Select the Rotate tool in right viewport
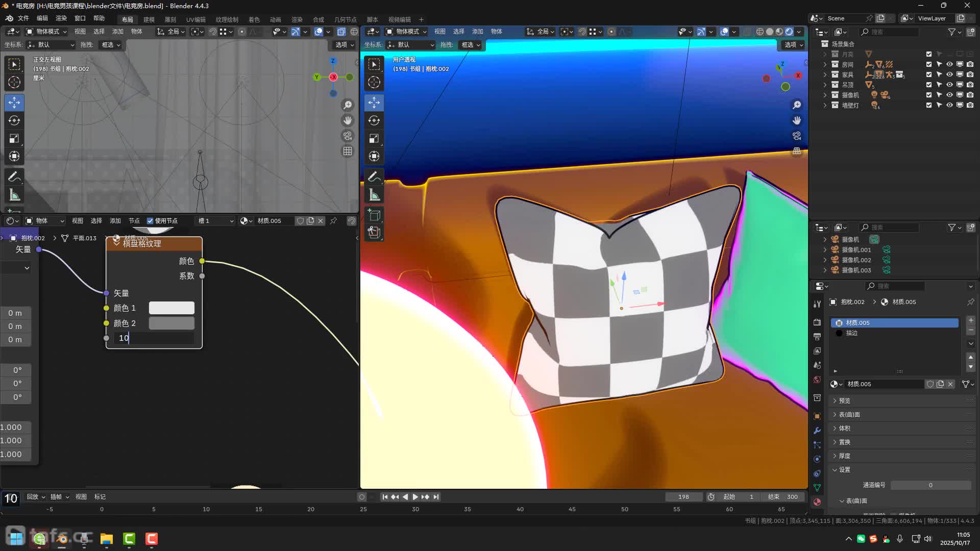 click(374, 120)
